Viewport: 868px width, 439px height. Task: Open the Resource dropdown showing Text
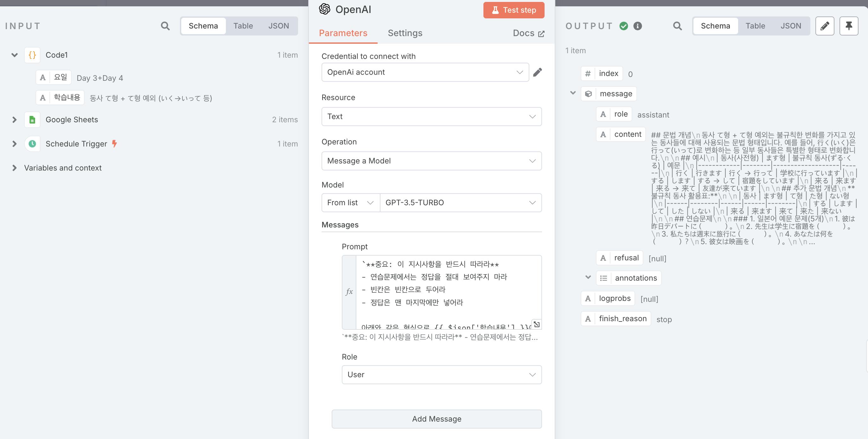(x=432, y=117)
